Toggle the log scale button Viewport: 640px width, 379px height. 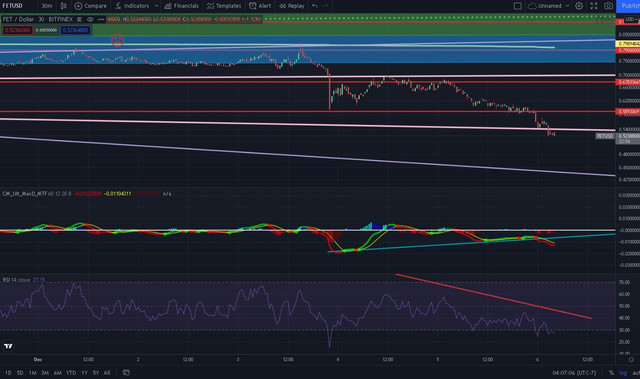coord(623,372)
